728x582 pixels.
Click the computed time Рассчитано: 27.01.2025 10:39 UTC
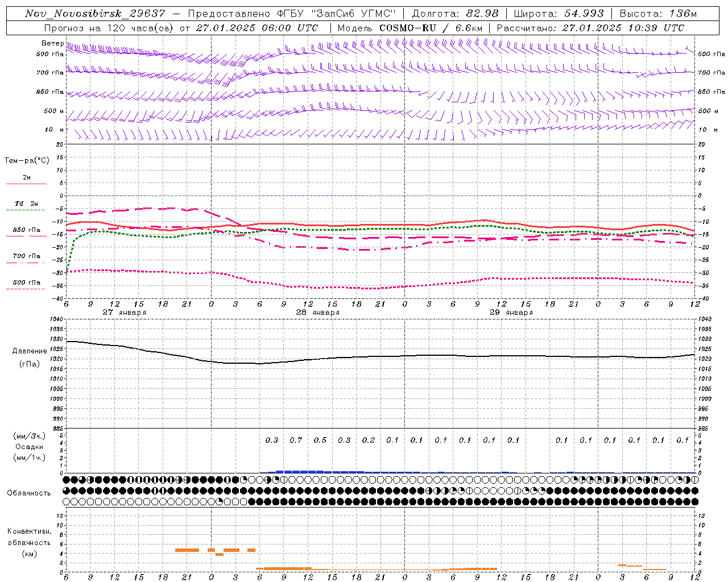[590, 28]
